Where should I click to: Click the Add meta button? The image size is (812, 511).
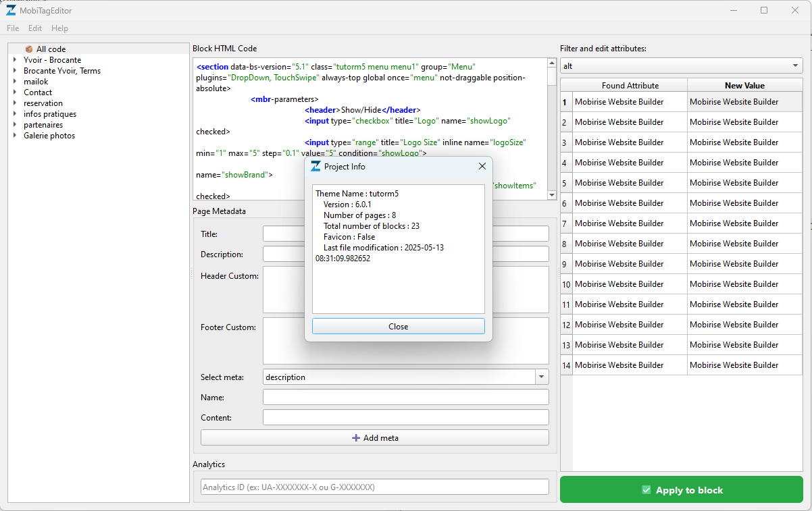pyautogui.click(x=375, y=437)
